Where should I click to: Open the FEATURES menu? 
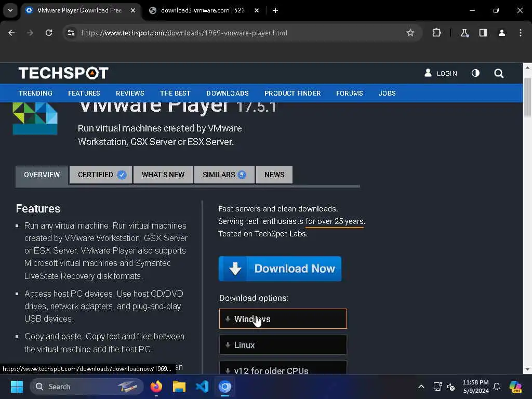click(84, 94)
